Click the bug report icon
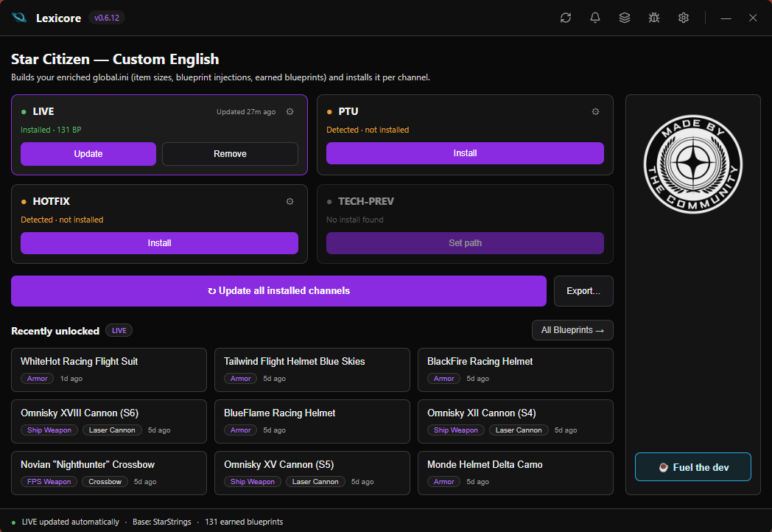This screenshot has height=532, width=772. (654, 18)
